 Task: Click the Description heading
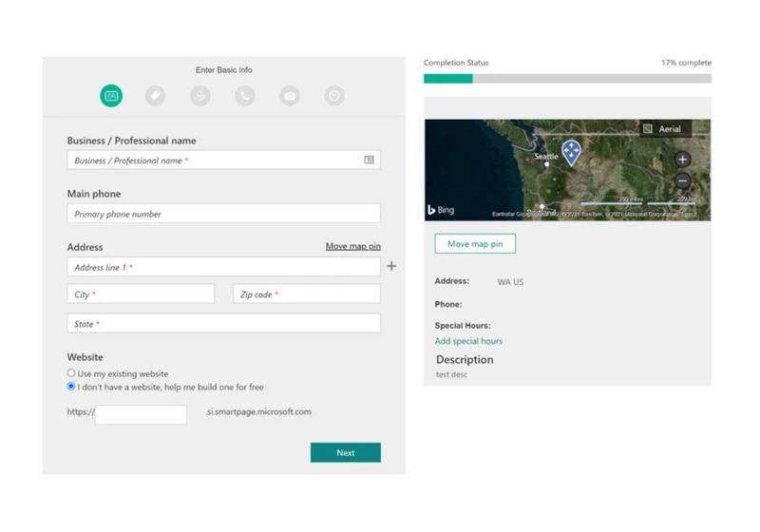click(x=465, y=359)
